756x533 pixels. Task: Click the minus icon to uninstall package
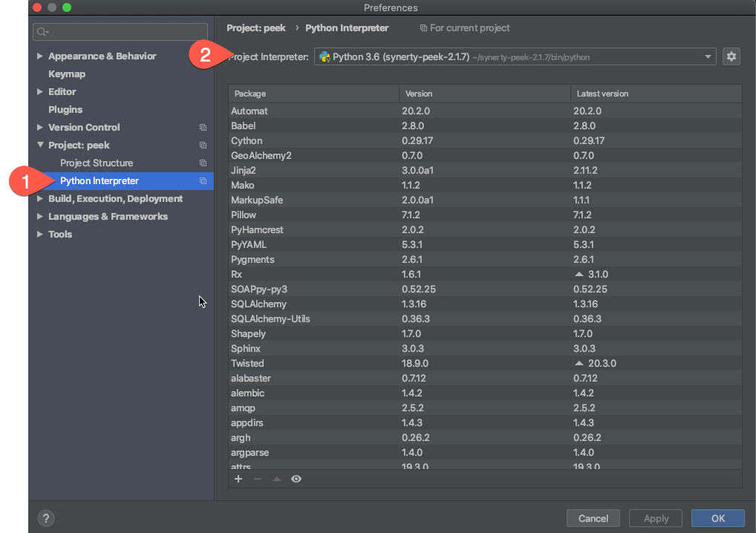tap(258, 479)
